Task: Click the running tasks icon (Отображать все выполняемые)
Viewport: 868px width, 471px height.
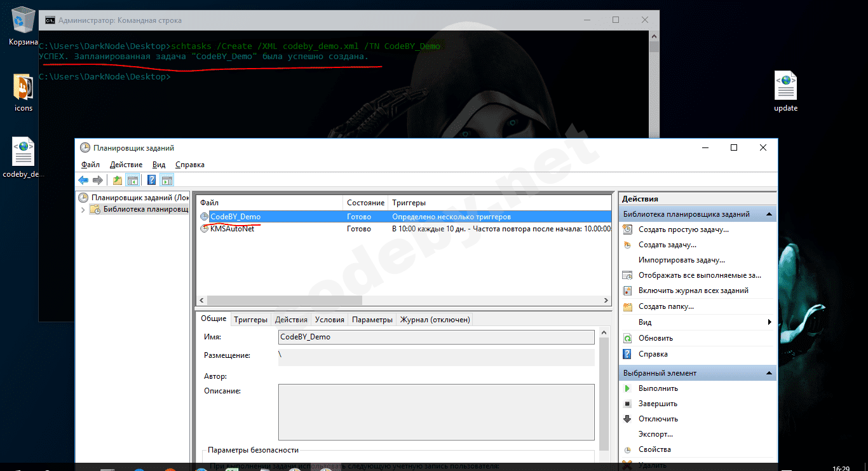Action: [x=628, y=275]
